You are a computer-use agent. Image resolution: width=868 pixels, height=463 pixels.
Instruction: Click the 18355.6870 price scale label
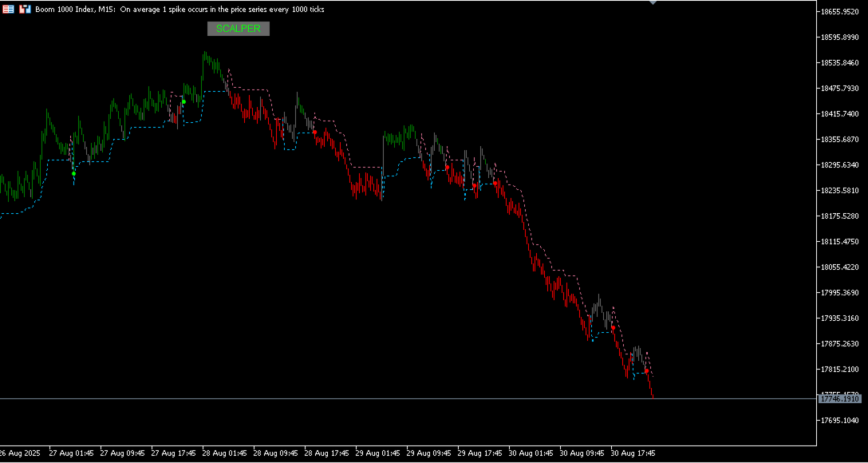click(x=839, y=139)
